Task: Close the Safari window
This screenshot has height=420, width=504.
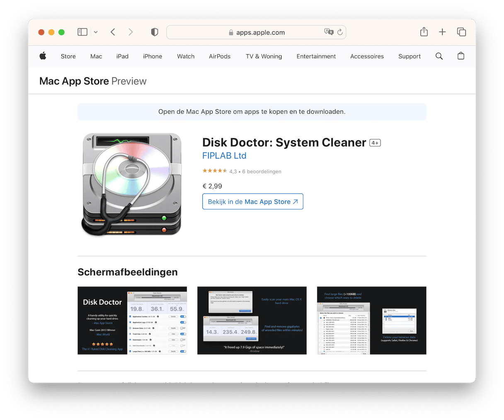Action: 41,32
